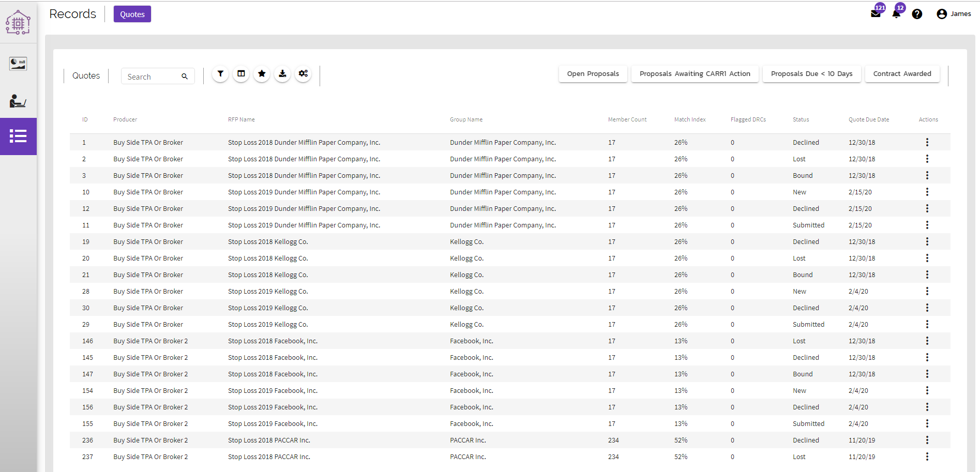Open actions menu for quote ID 11
Screen dimensions: 980x472
click(927, 225)
